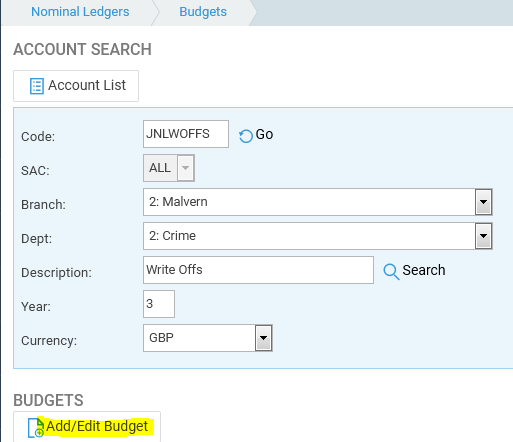The image size is (513, 442).
Task: Open the Dept dropdown arrow
Action: pyautogui.click(x=483, y=236)
